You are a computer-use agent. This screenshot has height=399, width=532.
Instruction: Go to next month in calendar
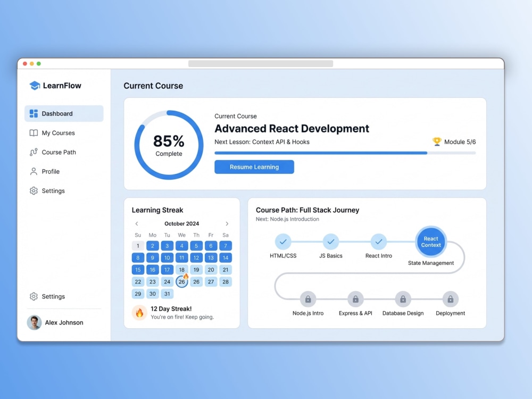[x=227, y=223]
